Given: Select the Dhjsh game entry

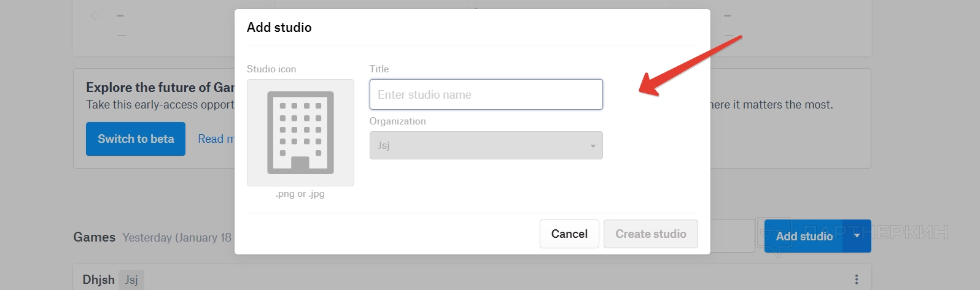Looking at the screenshot, I should tap(98, 280).
